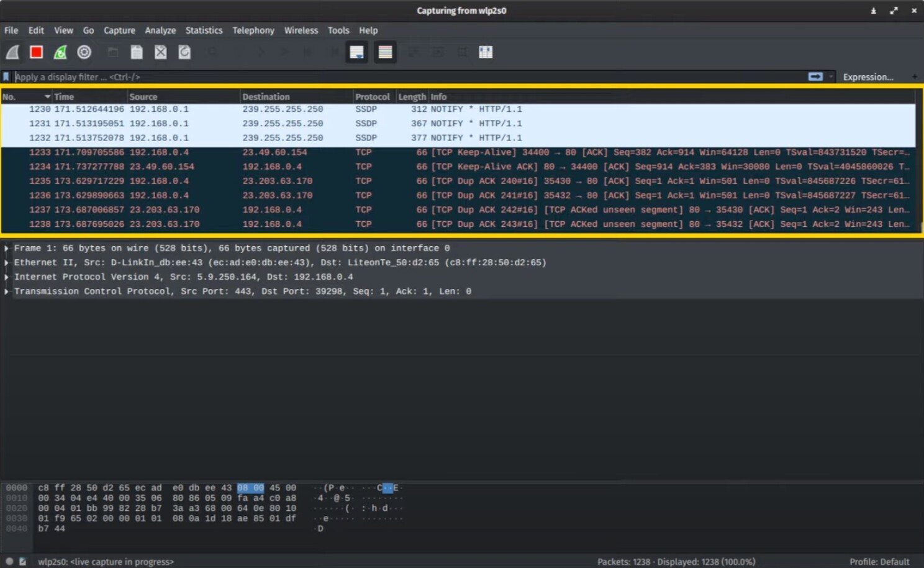Click the close capture file icon
This screenshot has height=568, width=924.
[160, 52]
